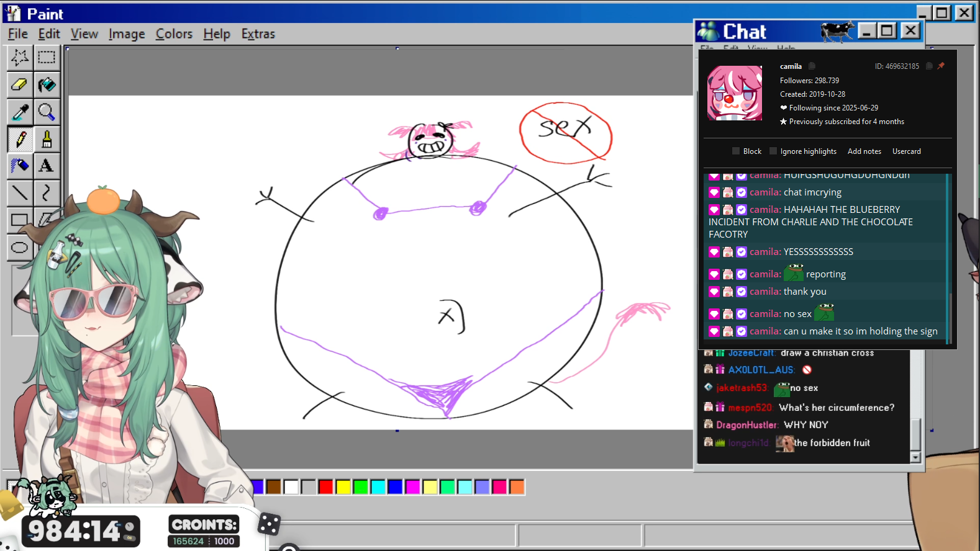Tick the Block checkbox
The width and height of the screenshot is (980, 551).
coord(736,151)
